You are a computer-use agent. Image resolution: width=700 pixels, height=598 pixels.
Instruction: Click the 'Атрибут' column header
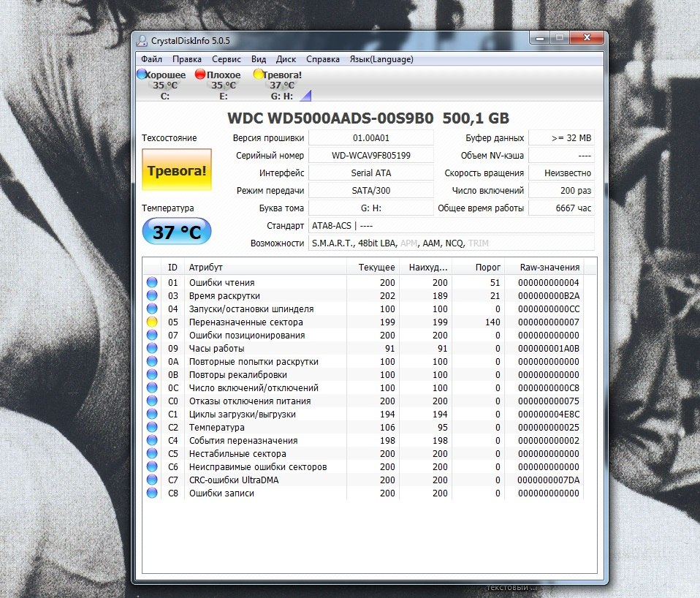[205, 268]
